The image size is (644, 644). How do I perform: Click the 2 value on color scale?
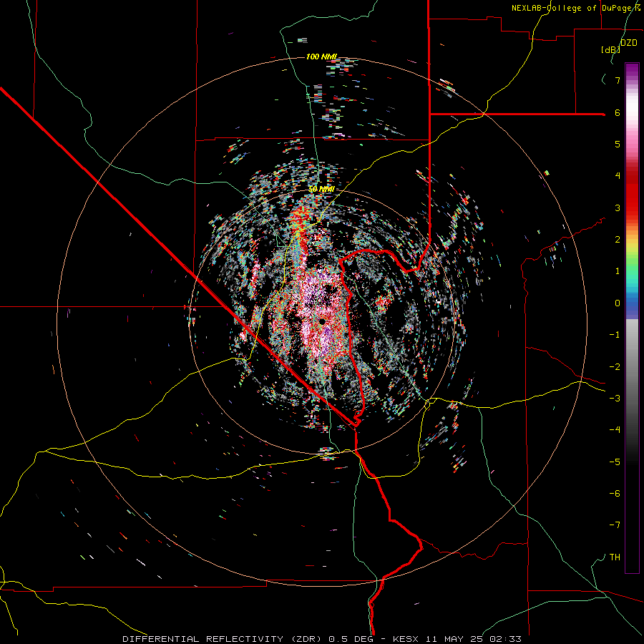618,240
